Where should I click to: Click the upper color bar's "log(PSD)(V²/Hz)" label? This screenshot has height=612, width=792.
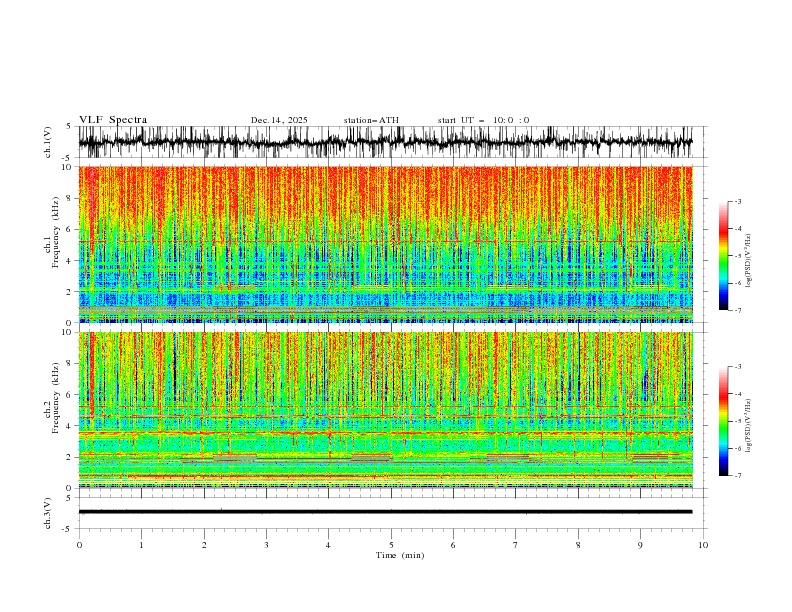748,261
